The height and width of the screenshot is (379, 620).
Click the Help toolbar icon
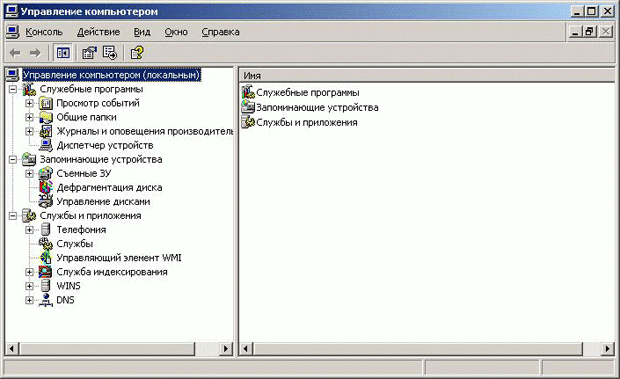click(137, 53)
